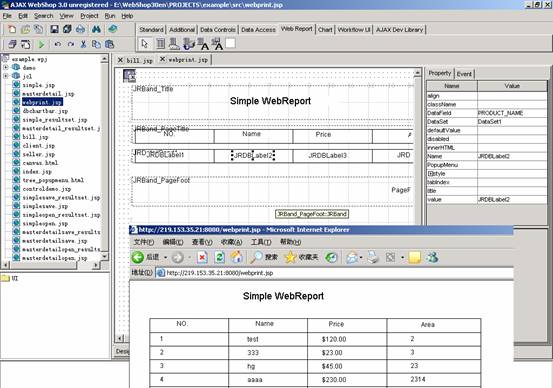Click the scroll up arrow of project tree

click(x=104, y=59)
